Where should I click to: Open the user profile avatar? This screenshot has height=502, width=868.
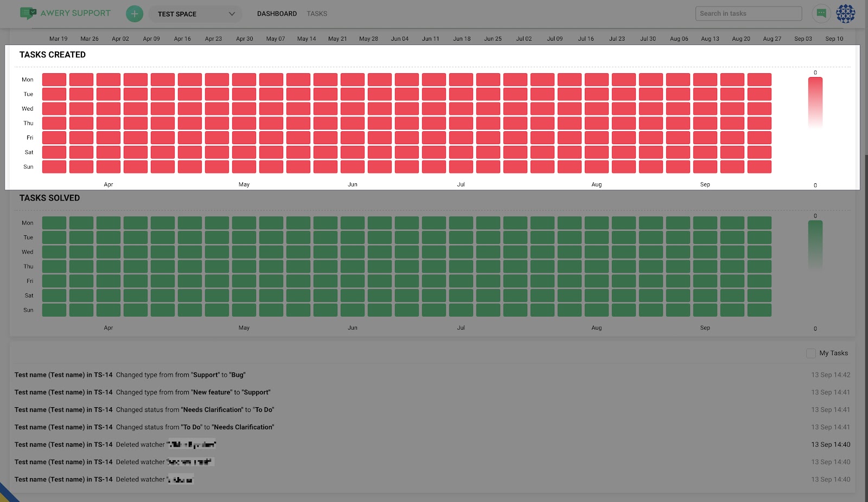(845, 14)
